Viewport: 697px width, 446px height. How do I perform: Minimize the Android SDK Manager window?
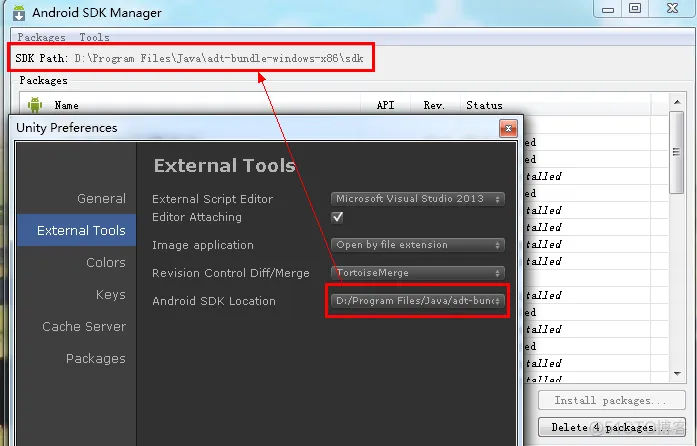(608, 9)
